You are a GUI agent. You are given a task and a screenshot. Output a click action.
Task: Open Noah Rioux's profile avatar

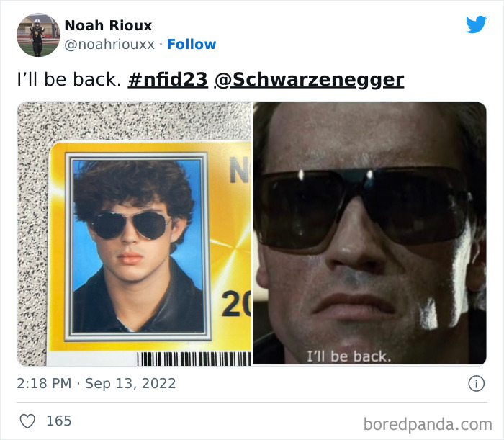coord(39,35)
